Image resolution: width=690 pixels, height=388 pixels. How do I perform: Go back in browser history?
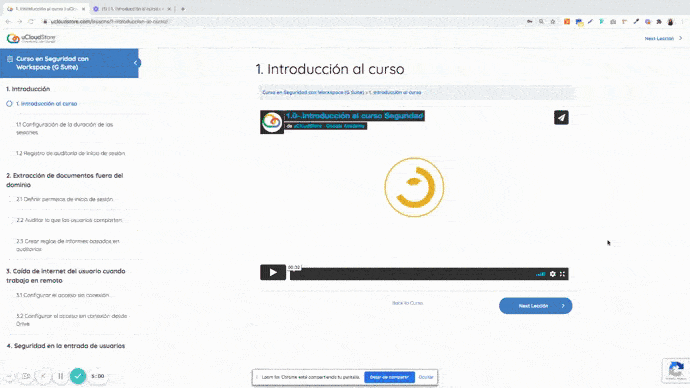pyautogui.click(x=8, y=22)
